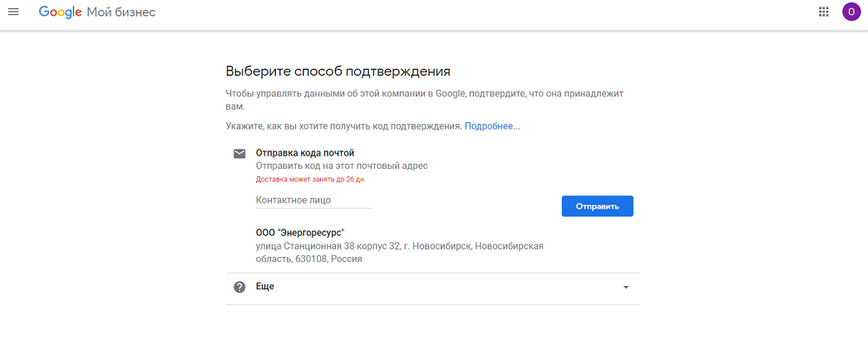Click the Еще row label
This screenshot has height=350, width=868.
point(265,287)
